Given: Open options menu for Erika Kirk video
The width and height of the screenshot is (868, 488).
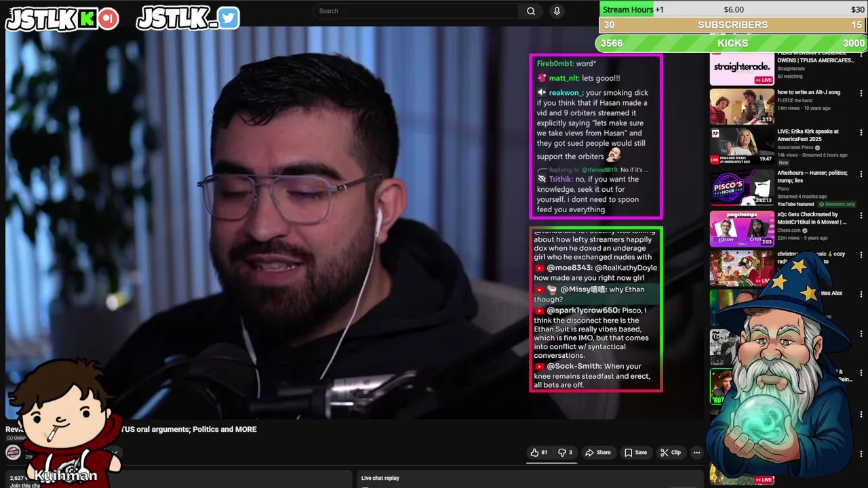Looking at the screenshot, I should pos(861,133).
